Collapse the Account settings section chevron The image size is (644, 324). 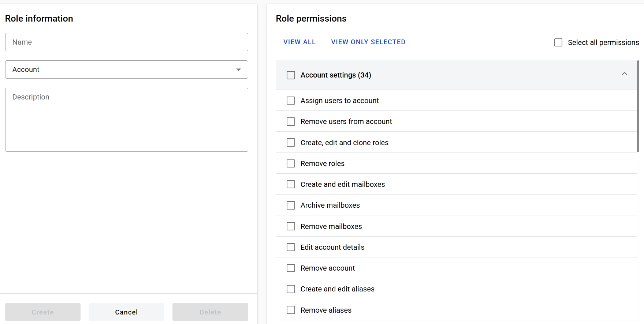tap(624, 74)
